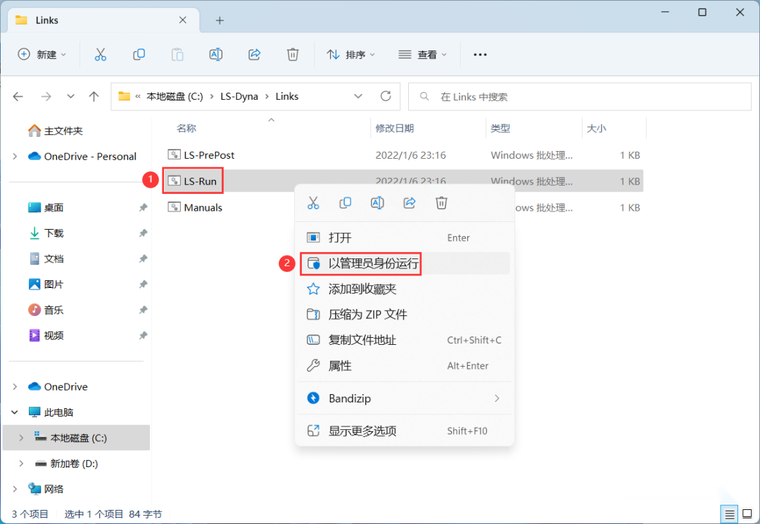The width and height of the screenshot is (760, 524).
Task: Open 桌面 in quick access
Action: point(46,207)
